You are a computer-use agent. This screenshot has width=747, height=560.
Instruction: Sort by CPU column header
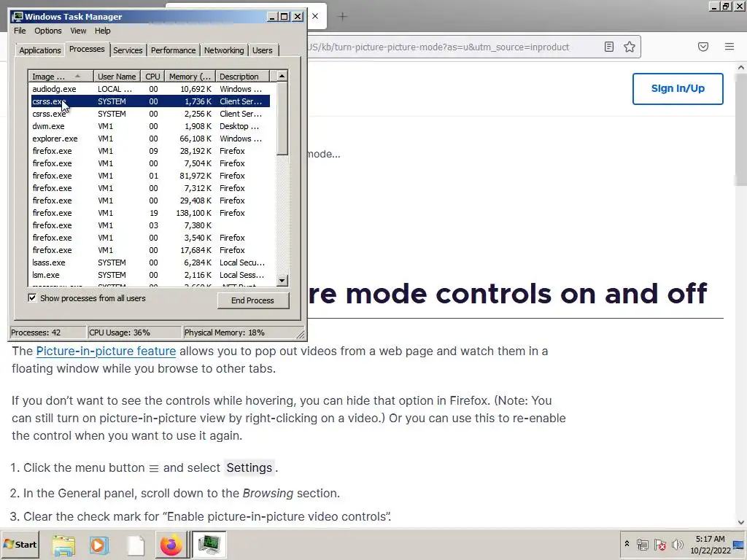(152, 76)
